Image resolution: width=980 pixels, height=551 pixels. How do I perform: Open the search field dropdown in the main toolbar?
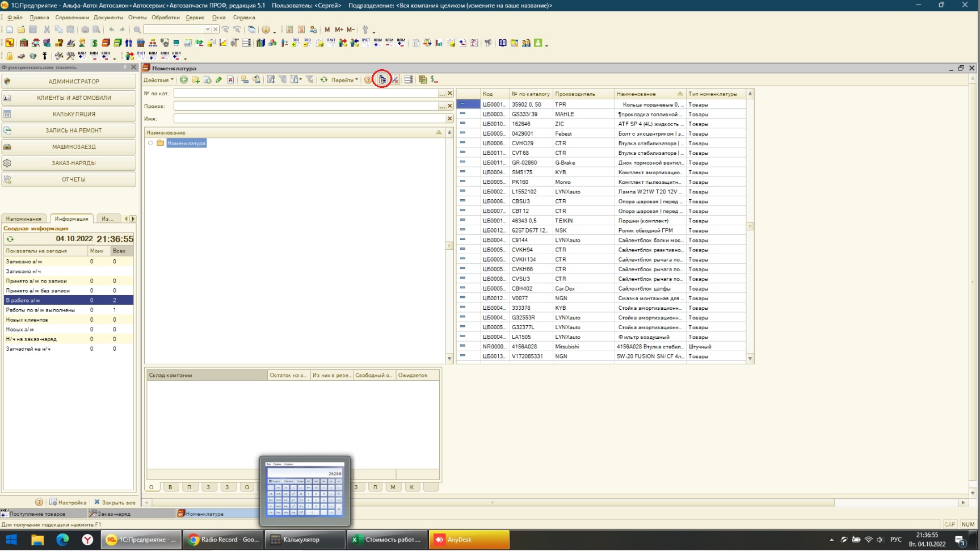(x=208, y=30)
